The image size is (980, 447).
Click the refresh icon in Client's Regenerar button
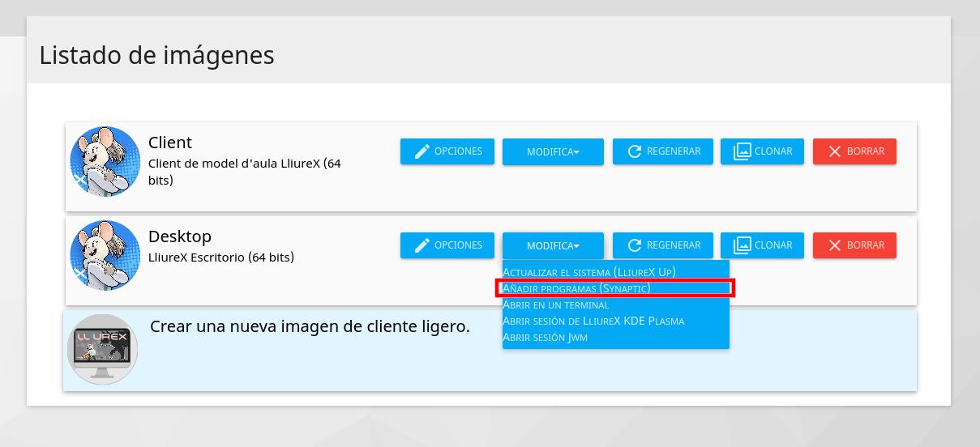[x=635, y=151]
